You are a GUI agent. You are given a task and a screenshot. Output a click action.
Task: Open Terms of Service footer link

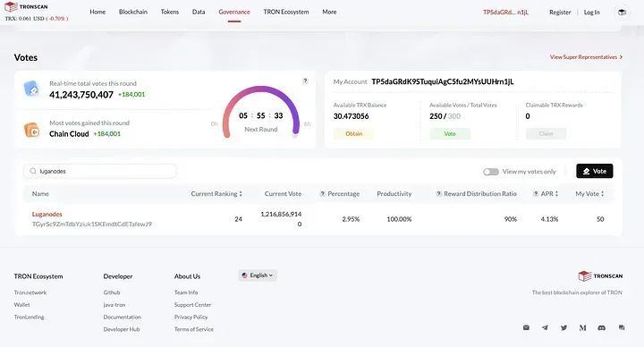(194, 329)
